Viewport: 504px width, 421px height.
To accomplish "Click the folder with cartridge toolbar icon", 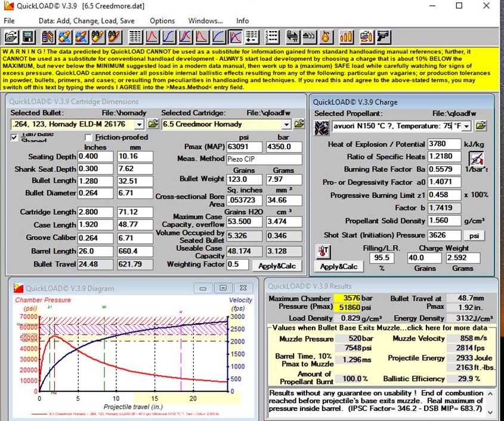I will 366,36.
